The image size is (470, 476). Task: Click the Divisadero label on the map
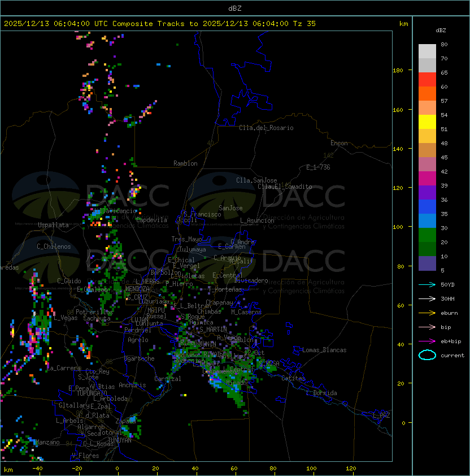point(251,280)
